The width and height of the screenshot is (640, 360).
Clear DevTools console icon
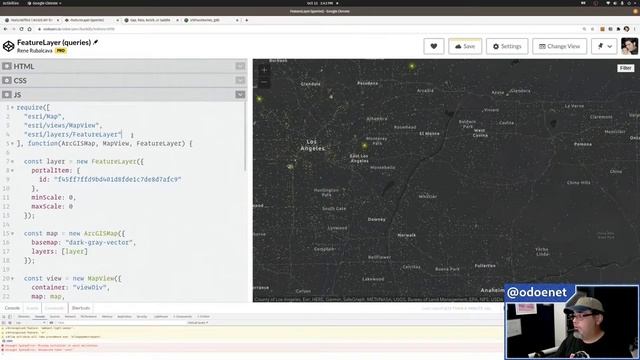coord(10,322)
